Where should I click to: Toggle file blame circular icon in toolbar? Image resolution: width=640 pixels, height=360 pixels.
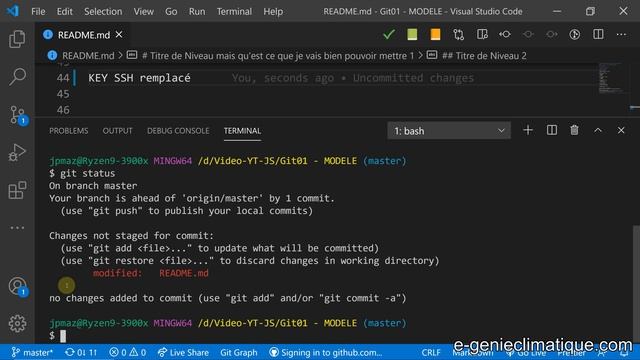point(575,34)
